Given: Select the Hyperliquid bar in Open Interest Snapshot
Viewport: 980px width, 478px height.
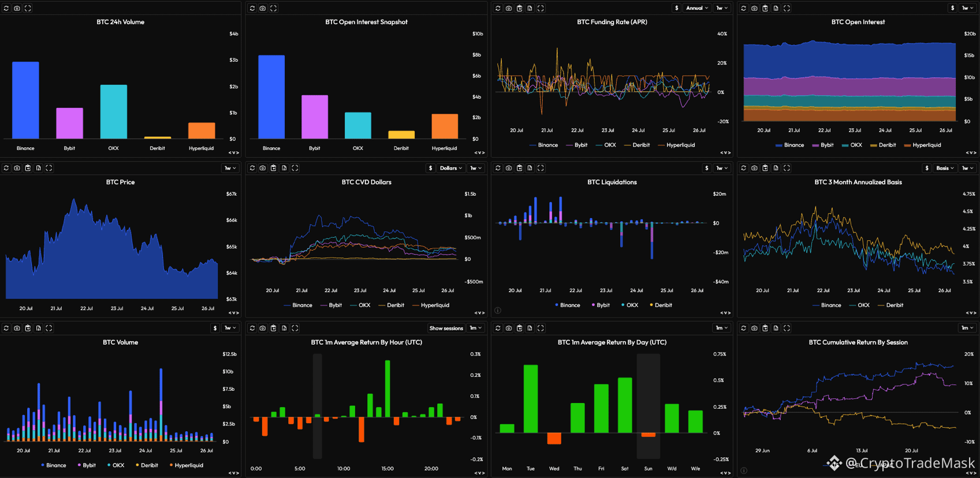Looking at the screenshot, I should (x=445, y=126).
